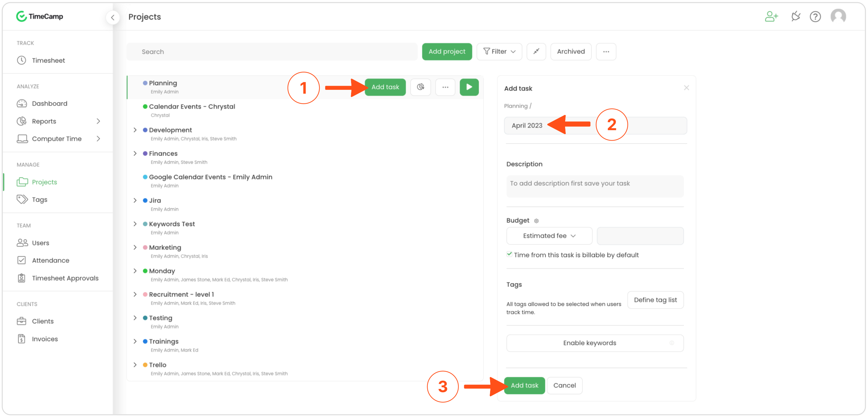Click the Marketing project pink color dot
Screen dimensions: 868x418
[x=145, y=247]
